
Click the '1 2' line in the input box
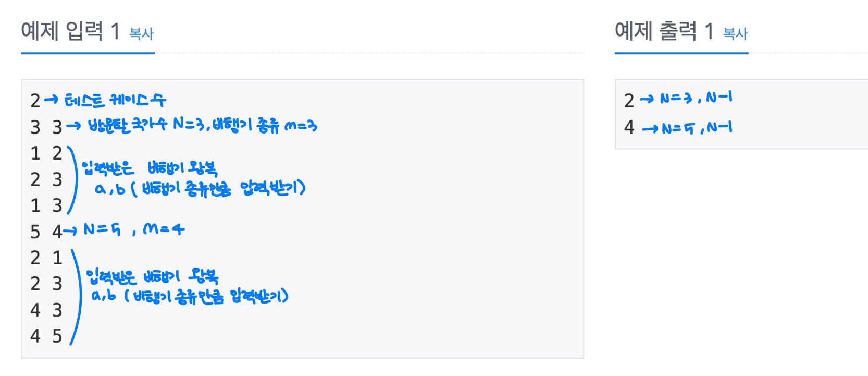pyautogui.click(x=46, y=153)
